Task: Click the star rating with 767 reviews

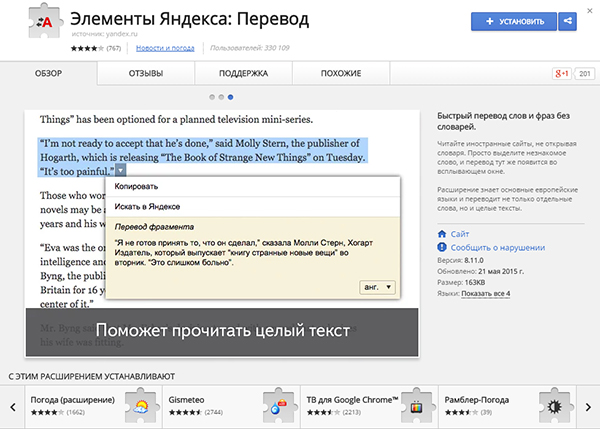Action: point(96,48)
